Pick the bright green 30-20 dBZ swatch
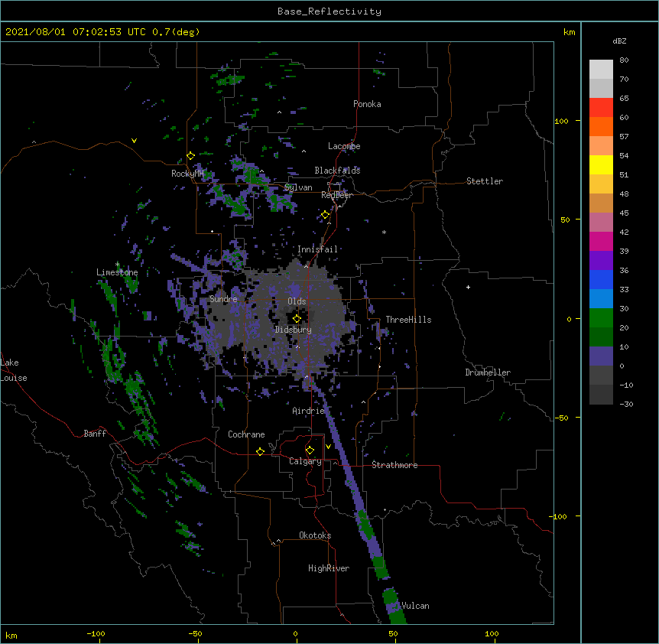Screen dimensions: 659x644 [601, 318]
